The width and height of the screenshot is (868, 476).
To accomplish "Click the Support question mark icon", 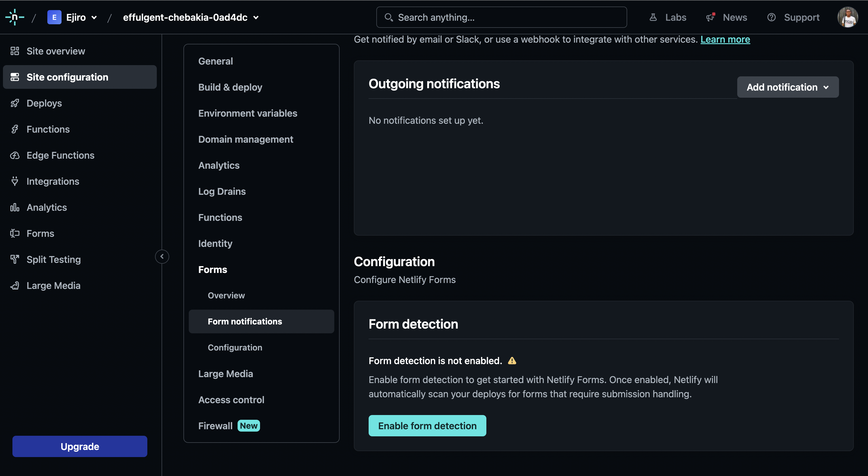I will tap(771, 17).
